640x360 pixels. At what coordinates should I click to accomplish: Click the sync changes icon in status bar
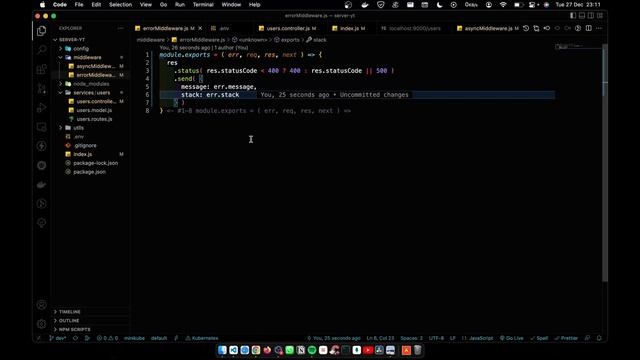click(x=75, y=338)
